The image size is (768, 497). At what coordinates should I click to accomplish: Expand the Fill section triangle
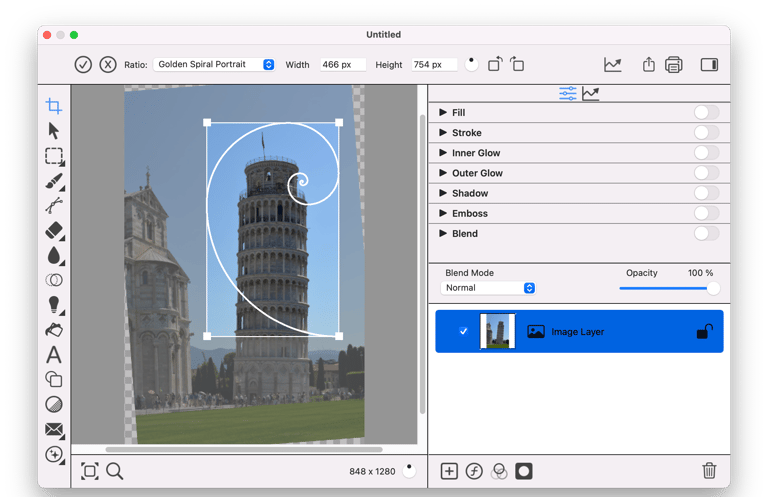pos(443,112)
